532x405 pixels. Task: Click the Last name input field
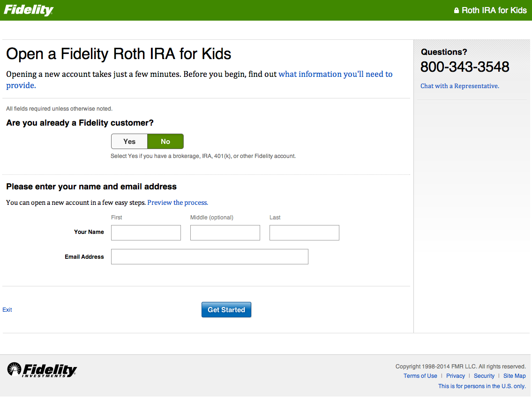pos(304,232)
